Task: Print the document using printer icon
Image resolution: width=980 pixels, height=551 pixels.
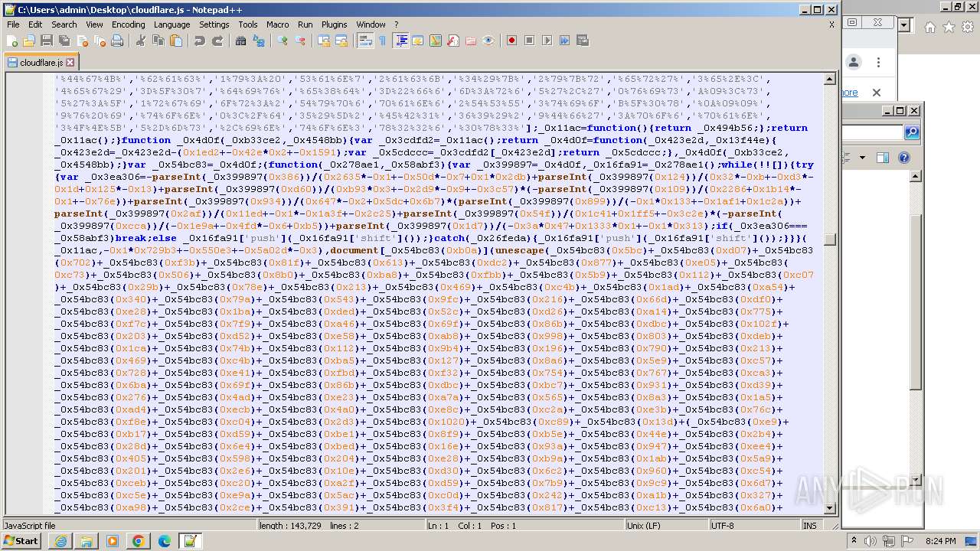Action: [117, 41]
